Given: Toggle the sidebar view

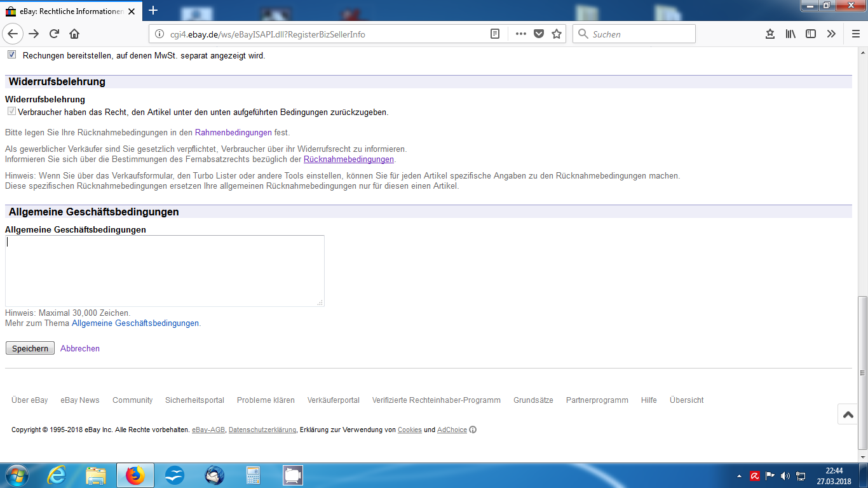Looking at the screenshot, I should 811,34.
